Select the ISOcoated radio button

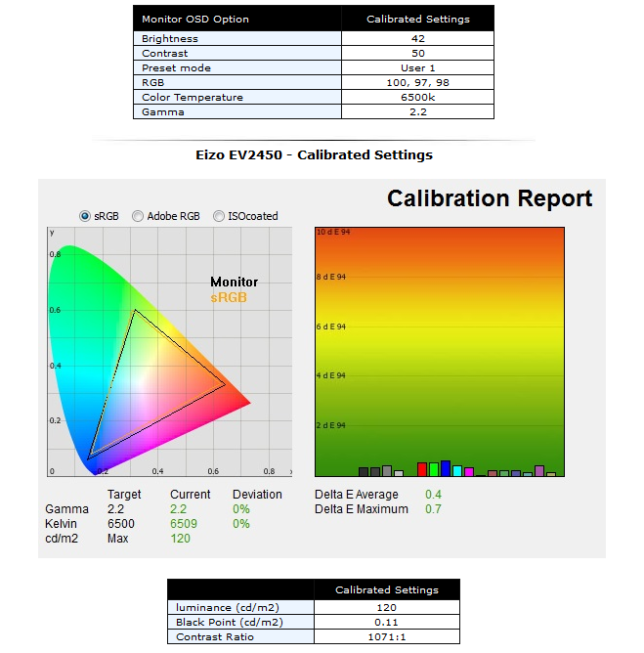[219, 216]
